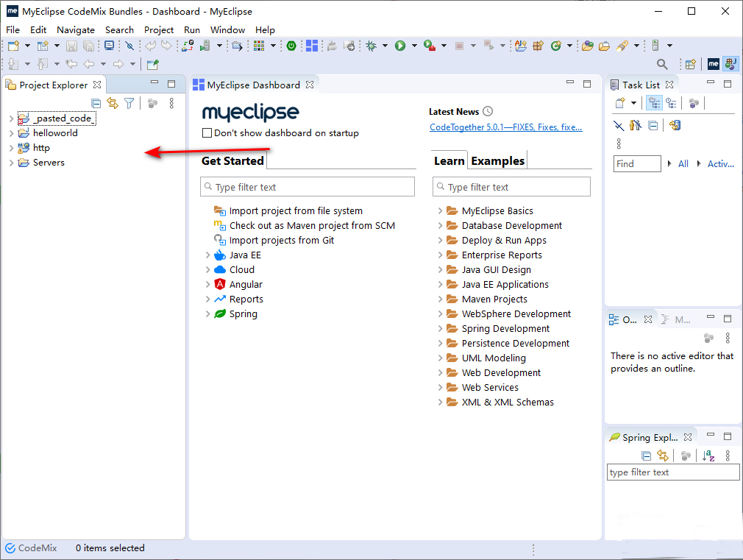Open the CodeTogether 5.0.1 news link
The image size is (743, 560).
506,127
